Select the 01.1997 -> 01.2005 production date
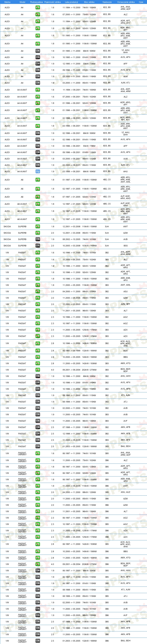Screen dimensions: 147x644 tap(71, 180)
